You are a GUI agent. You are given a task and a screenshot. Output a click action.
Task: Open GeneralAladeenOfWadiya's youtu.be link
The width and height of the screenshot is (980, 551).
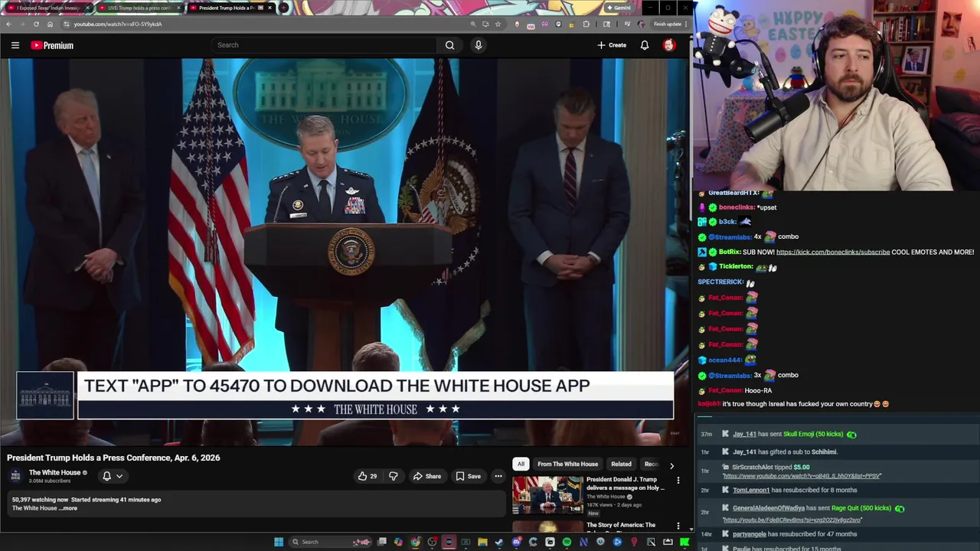[792, 520]
